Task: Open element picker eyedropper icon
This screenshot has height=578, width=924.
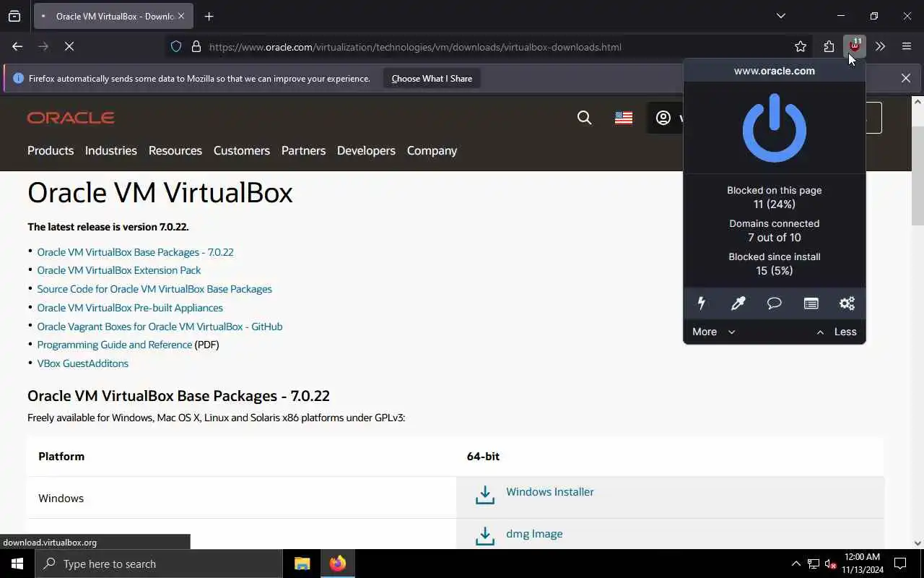Action: pos(738,303)
